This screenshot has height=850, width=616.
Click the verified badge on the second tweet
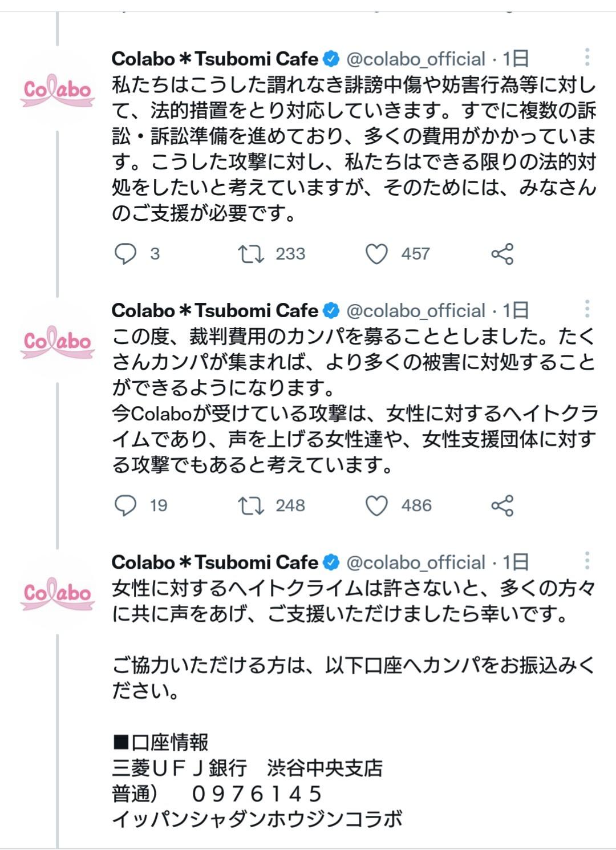tap(331, 310)
